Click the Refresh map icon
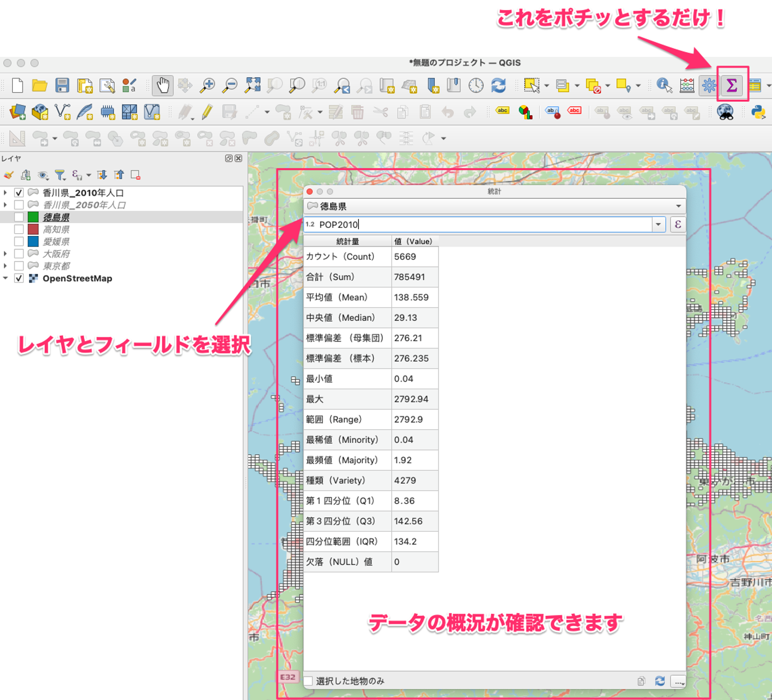The width and height of the screenshot is (772, 700). (x=499, y=85)
